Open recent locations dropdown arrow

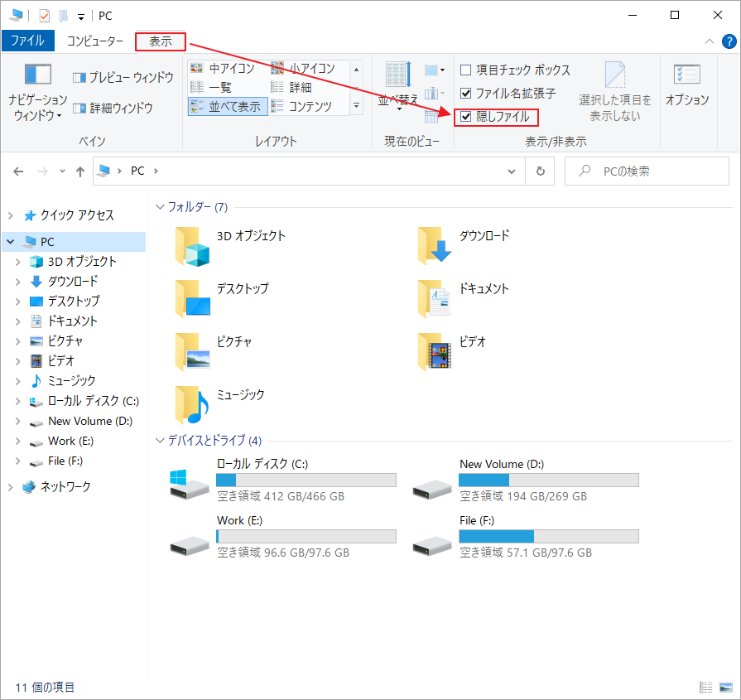coord(62,171)
